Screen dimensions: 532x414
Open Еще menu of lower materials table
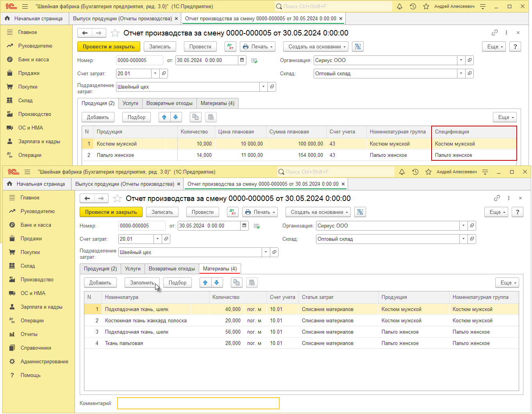pos(507,283)
